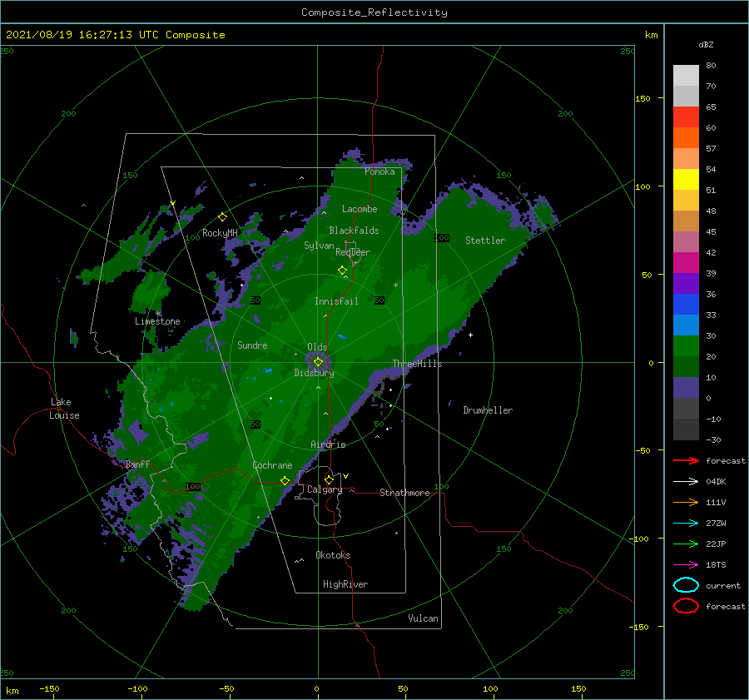Click the Sundre city label
The height and width of the screenshot is (700, 749).
pyautogui.click(x=252, y=345)
